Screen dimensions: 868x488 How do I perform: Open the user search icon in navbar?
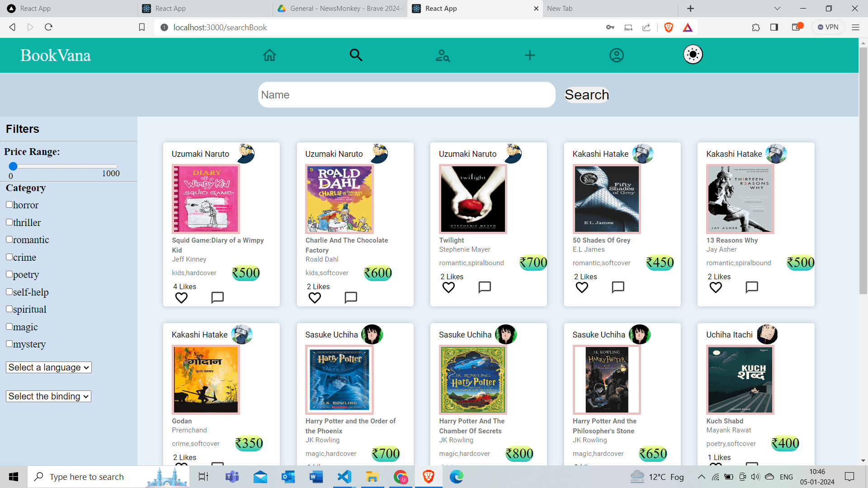[x=443, y=55]
